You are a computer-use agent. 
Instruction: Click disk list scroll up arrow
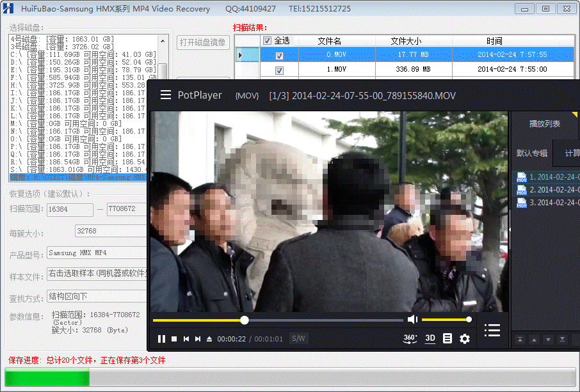tap(163, 40)
